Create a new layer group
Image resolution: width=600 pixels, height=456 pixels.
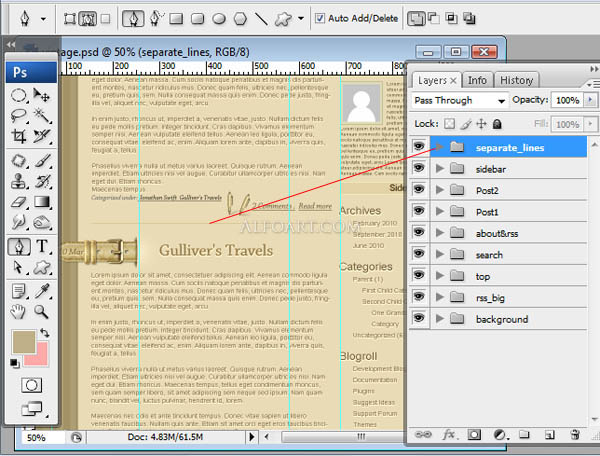[524, 435]
